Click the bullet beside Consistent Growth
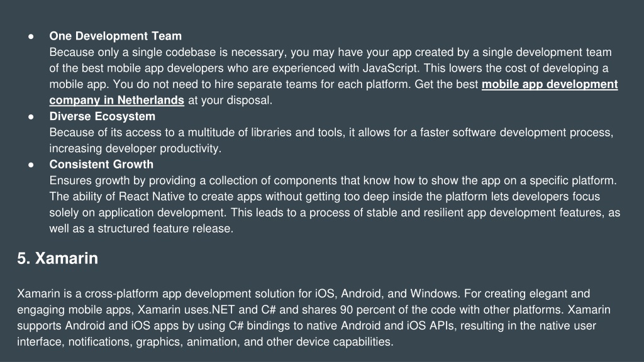Screen dimensions: 644x362 point(31,165)
